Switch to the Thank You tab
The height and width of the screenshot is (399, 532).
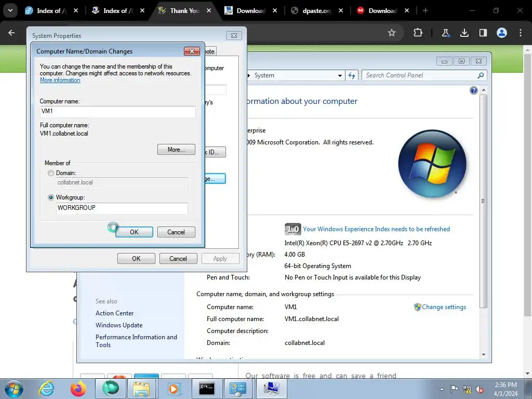coord(185,10)
